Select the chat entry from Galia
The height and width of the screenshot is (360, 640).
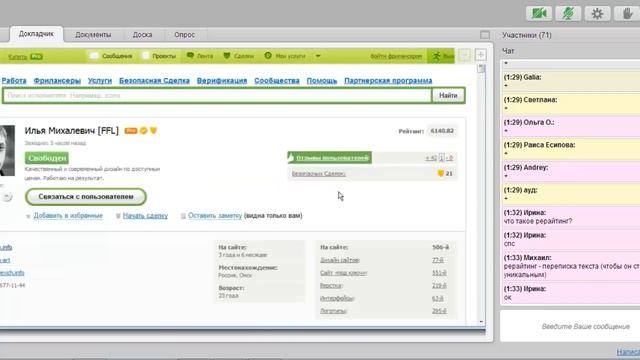[x=571, y=81]
